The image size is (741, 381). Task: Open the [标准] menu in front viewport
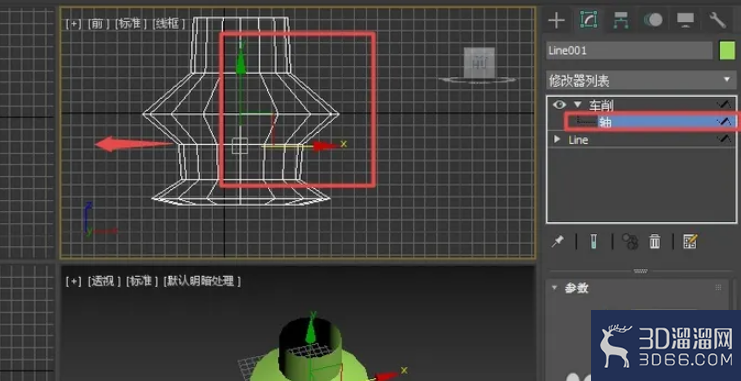point(131,24)
